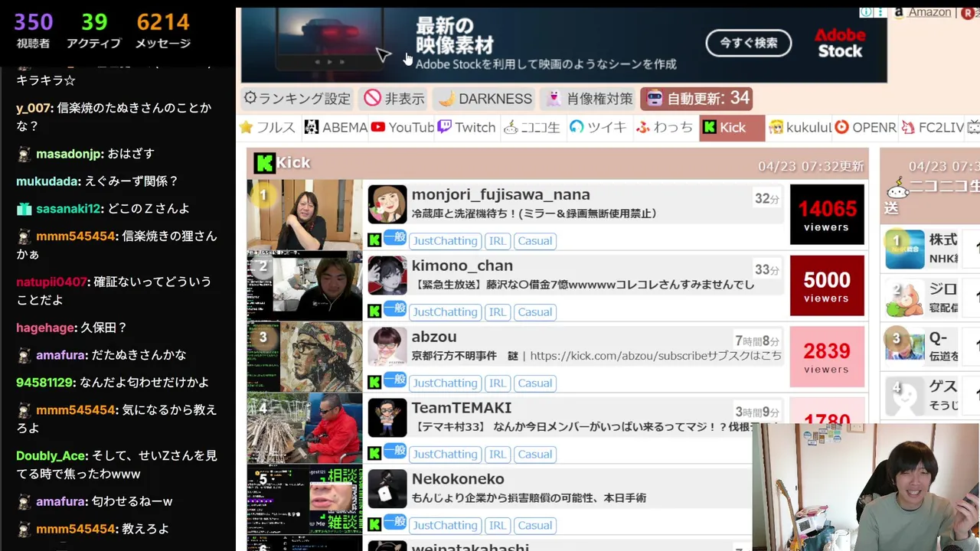Screen dimensions: 980x551
Task: Click Casual tag on abzou row
Action: pos(534,383)
